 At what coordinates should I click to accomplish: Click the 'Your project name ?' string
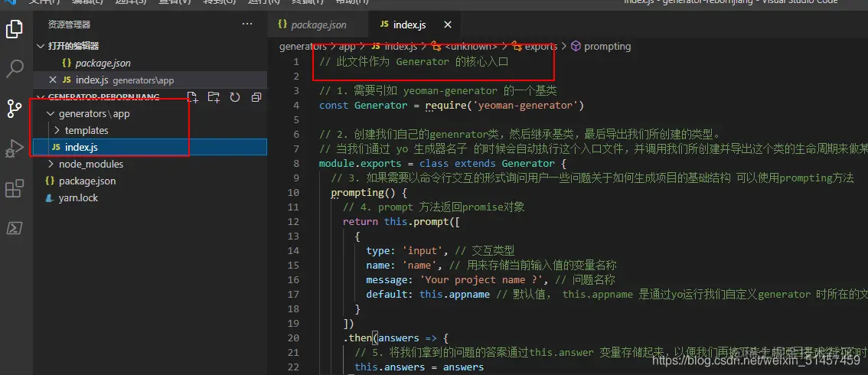(x=485, y=280)
